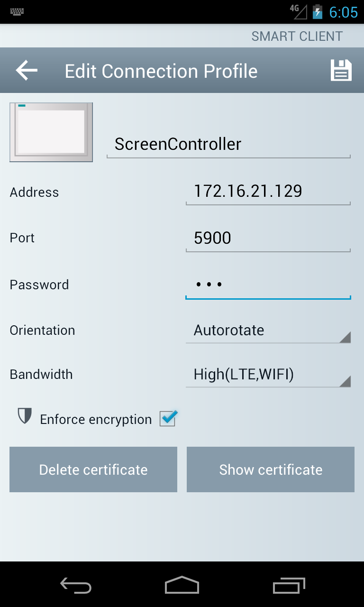Tap the back arrow icon

[x=27, y=71]
